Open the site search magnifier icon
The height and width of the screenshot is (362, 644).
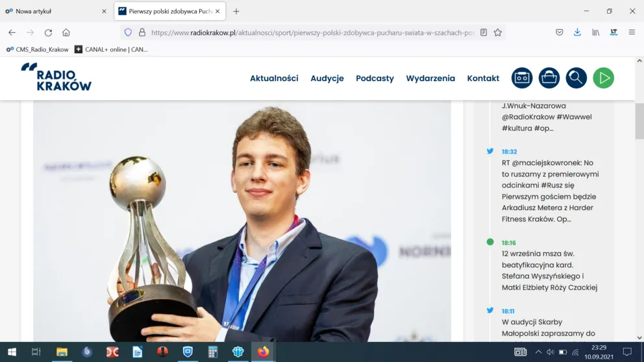point(576,78)
